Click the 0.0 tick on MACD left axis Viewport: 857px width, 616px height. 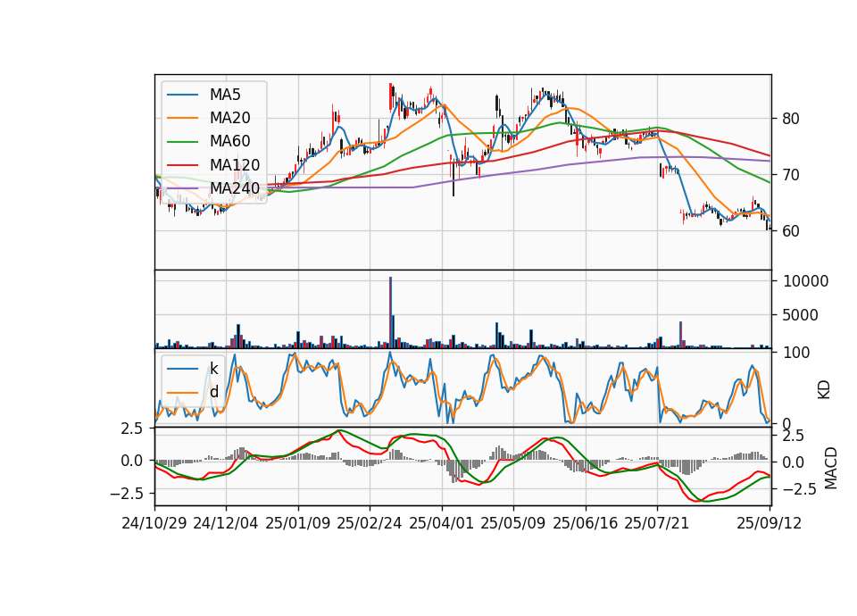tap(132, 461)
